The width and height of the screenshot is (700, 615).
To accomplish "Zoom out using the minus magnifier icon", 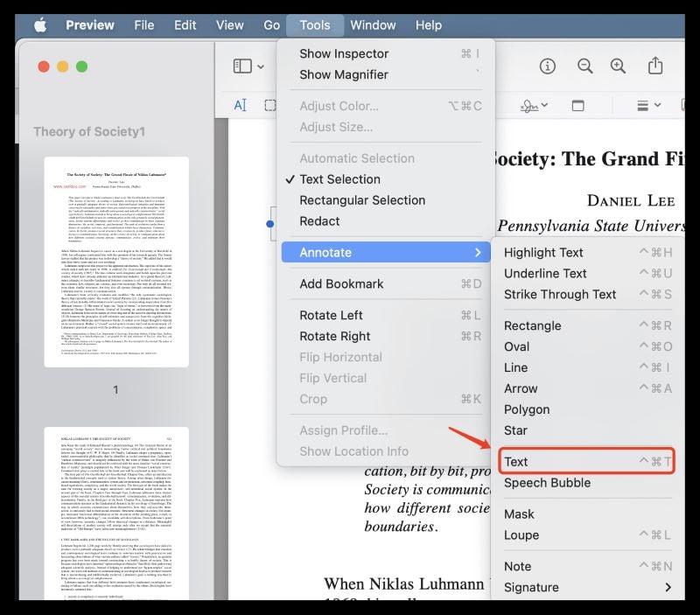I will click(x=584, y=66).
